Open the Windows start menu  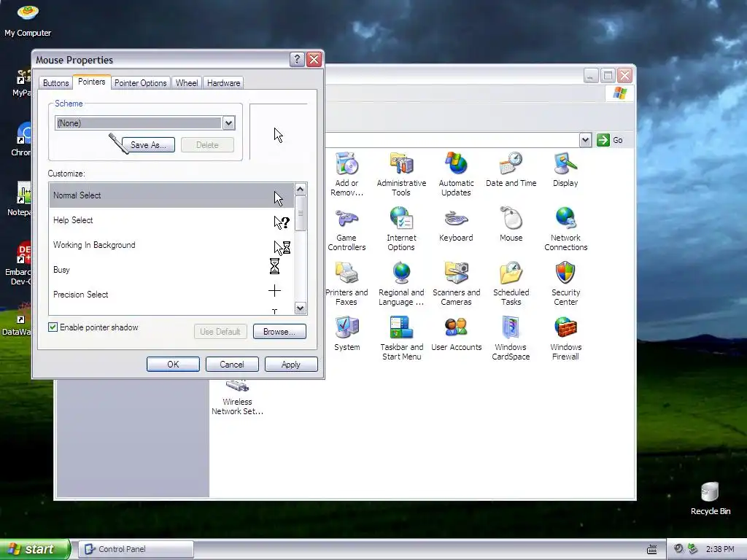click(35, 549)
